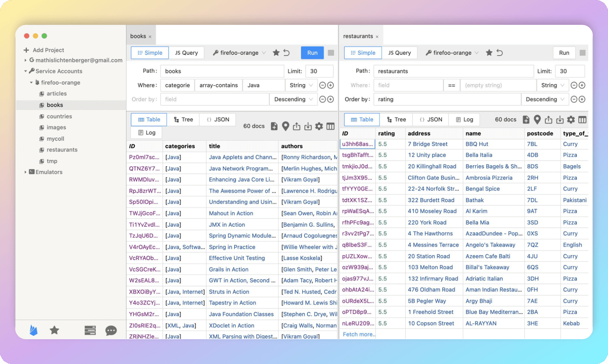Click the restaurants Limit input field
The width and height of the screenshot is (608, 364).
coord(570,71)
